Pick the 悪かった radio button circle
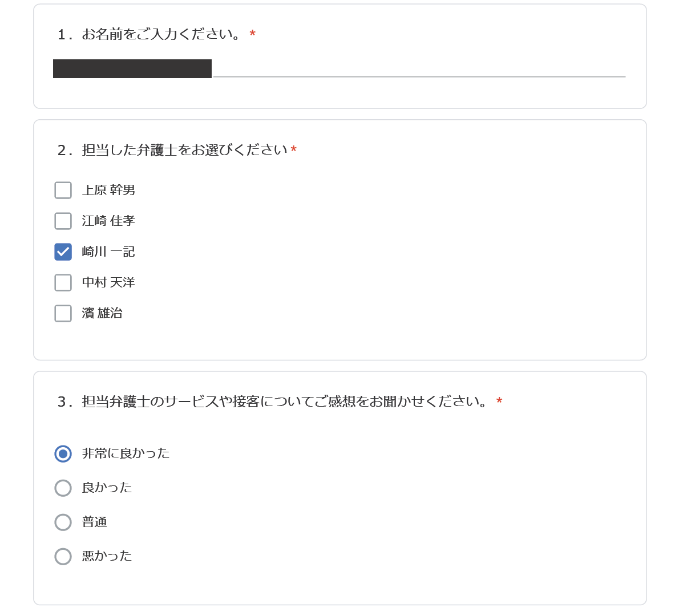This screenshot has height=616, width=679. (63, 556)
